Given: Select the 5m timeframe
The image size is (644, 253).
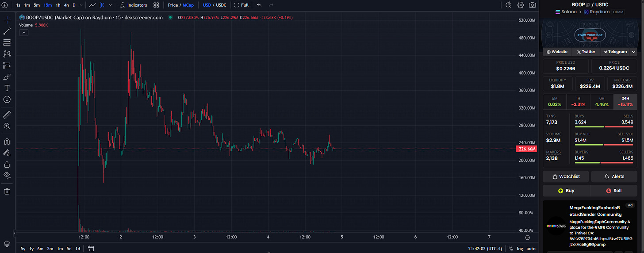Looking at the screenshot, I should point(37,5).
